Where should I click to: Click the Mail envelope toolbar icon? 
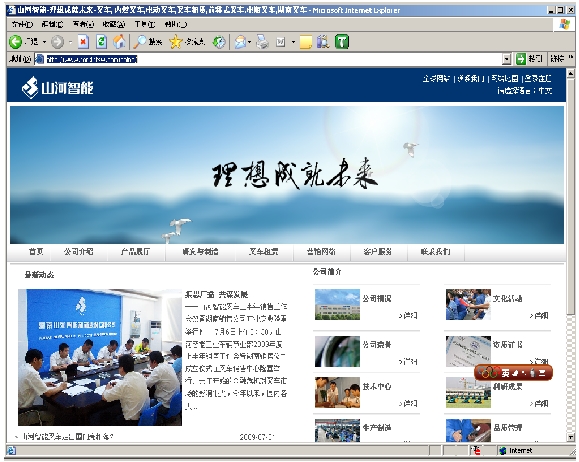tap(240, 42)
